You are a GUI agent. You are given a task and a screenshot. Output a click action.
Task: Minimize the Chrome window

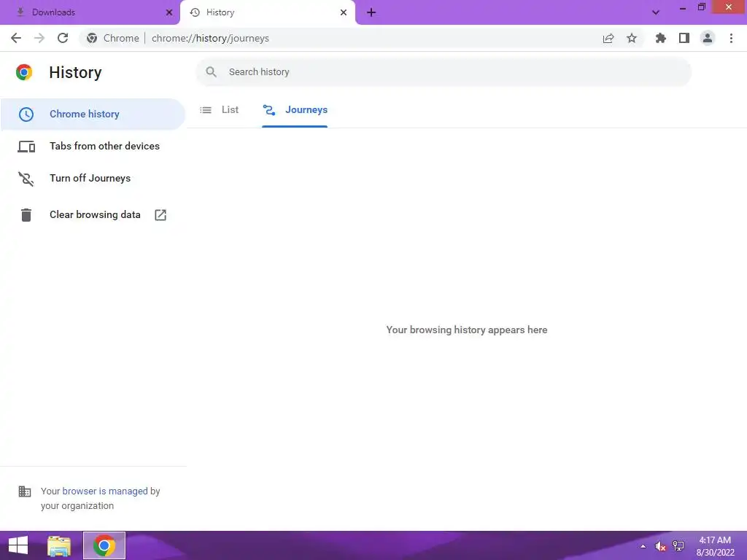pos(683,8)
